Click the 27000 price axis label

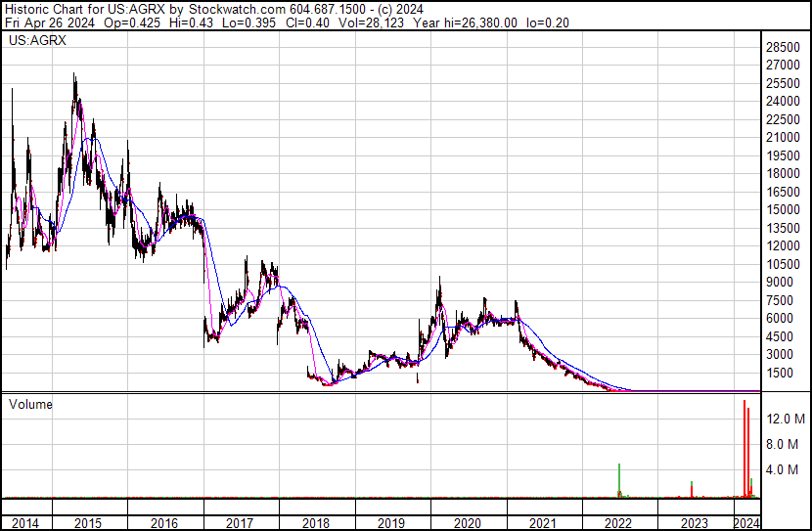click(x=783, y=66)
